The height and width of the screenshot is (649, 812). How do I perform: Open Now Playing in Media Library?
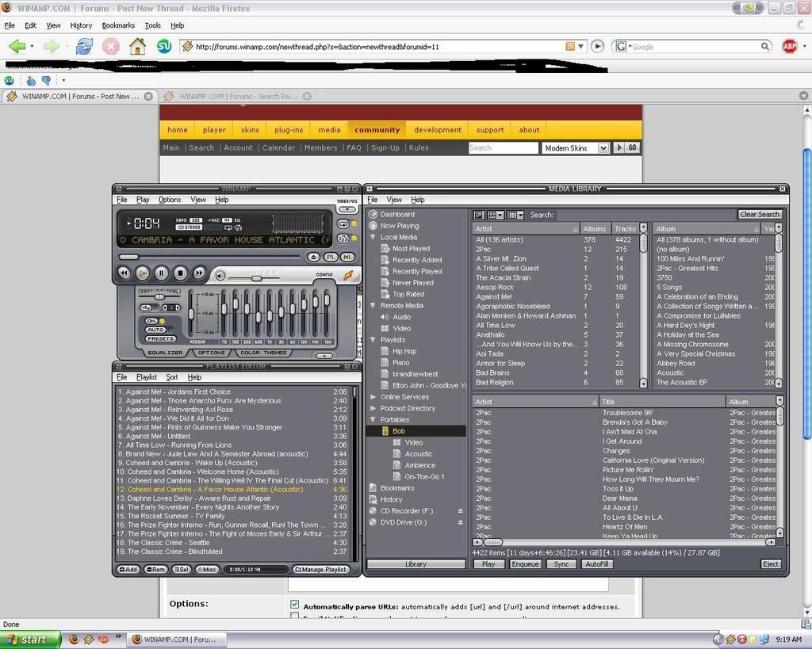[x=400, y=226]
